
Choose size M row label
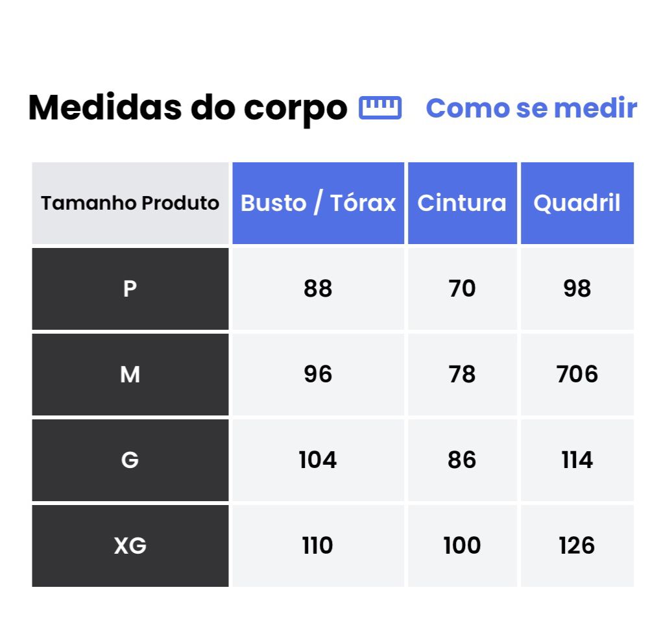130,374
